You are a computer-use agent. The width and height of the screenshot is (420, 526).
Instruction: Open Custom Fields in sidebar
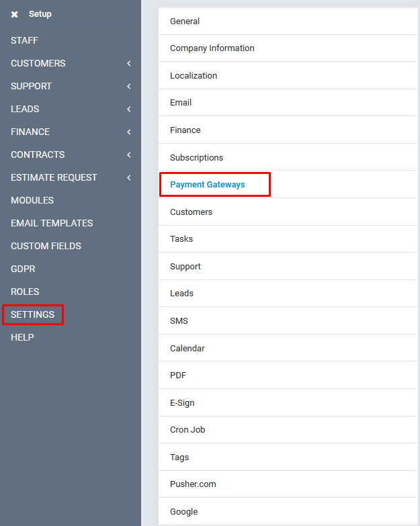pyautogui.click(x=46, y=246)
